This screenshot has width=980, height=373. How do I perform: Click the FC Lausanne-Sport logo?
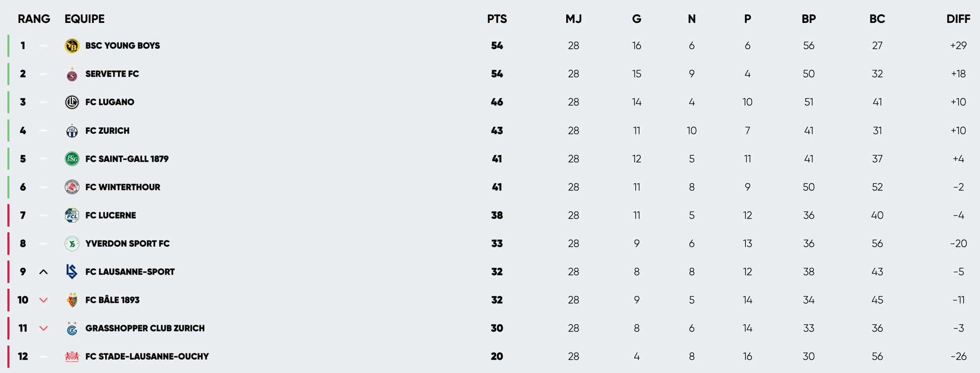pos(72,272)
